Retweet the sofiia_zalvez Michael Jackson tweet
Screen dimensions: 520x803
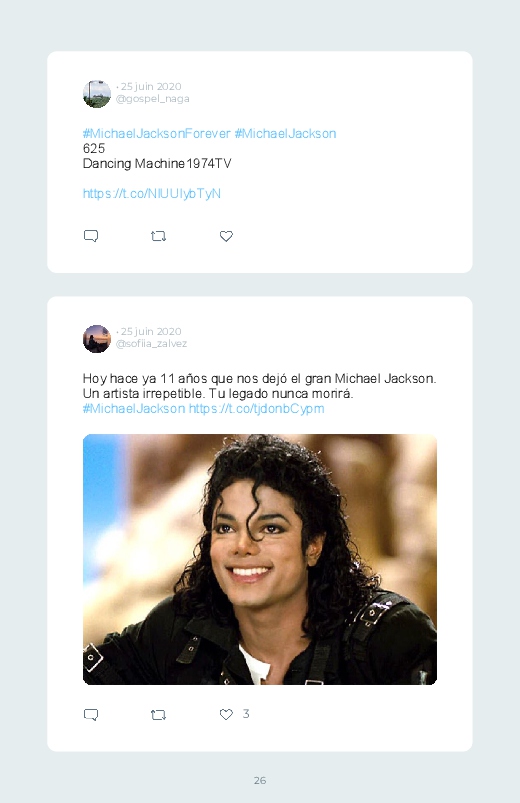click(x=158, y=714)
